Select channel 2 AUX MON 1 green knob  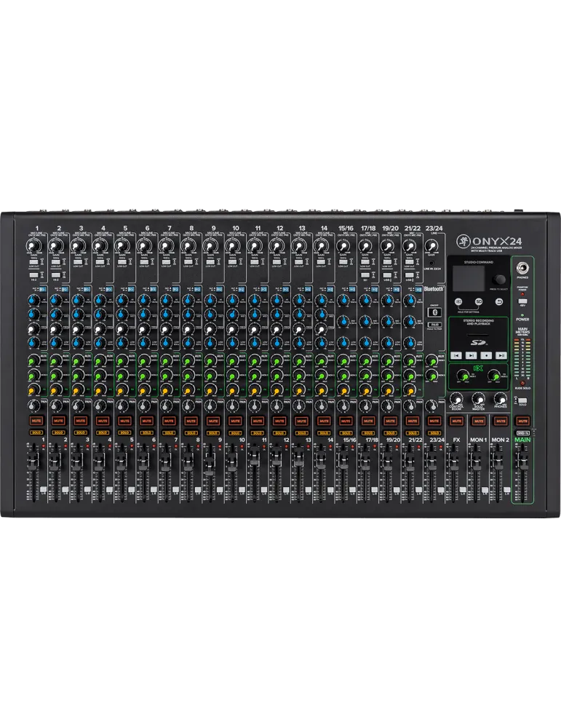pyautogui.click(x=55, y=361)
